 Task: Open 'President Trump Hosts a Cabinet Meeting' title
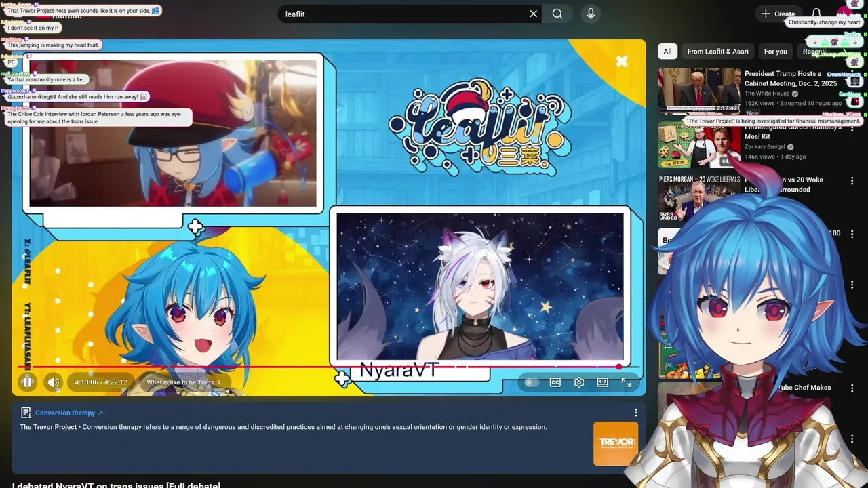tap(791, 79)
